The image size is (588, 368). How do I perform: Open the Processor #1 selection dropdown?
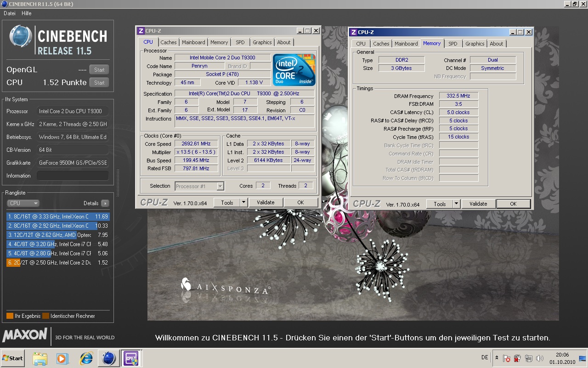pos(199,186)
